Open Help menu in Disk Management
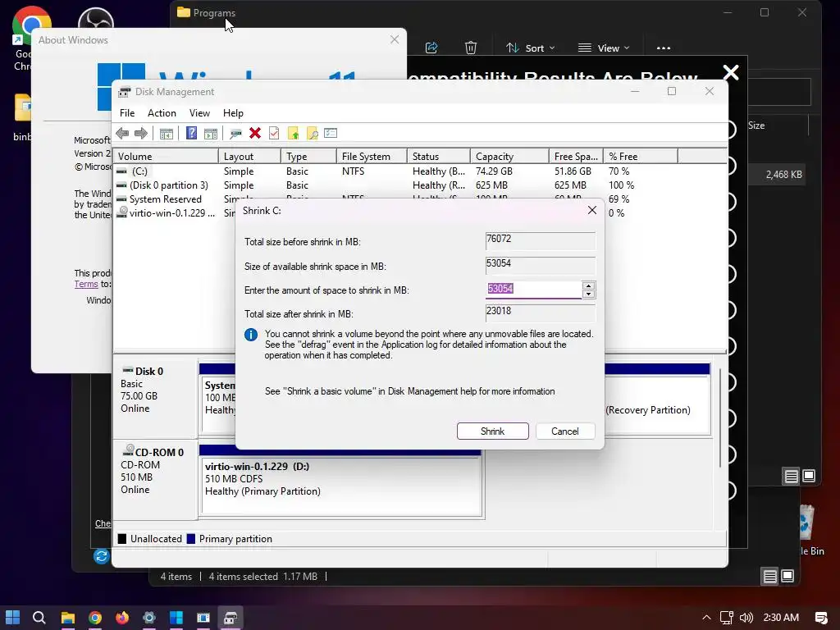Viewport: 840px width, 630px height. pos(233,113)
